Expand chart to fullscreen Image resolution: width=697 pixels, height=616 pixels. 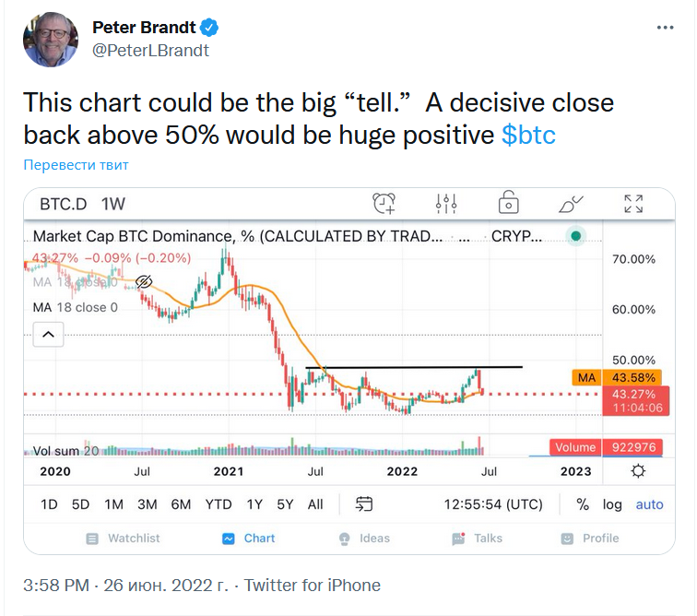pyautogui.click(x=633, y=203)
